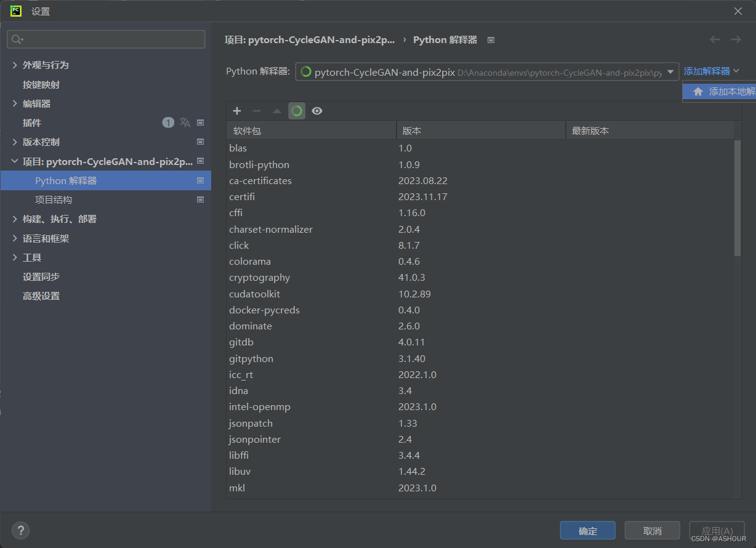Viewport: 756px width, 548px height.
Task: Click the project-level marker icon beside 版本控制
Action: pos(200,142)
